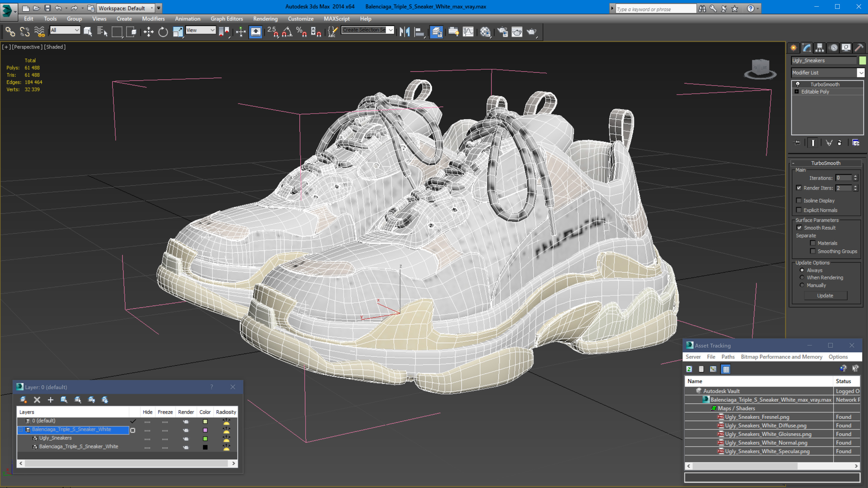Enable the Isoline Display checkbox
Viewport: 868px width, 488px height.
(799, 200)
